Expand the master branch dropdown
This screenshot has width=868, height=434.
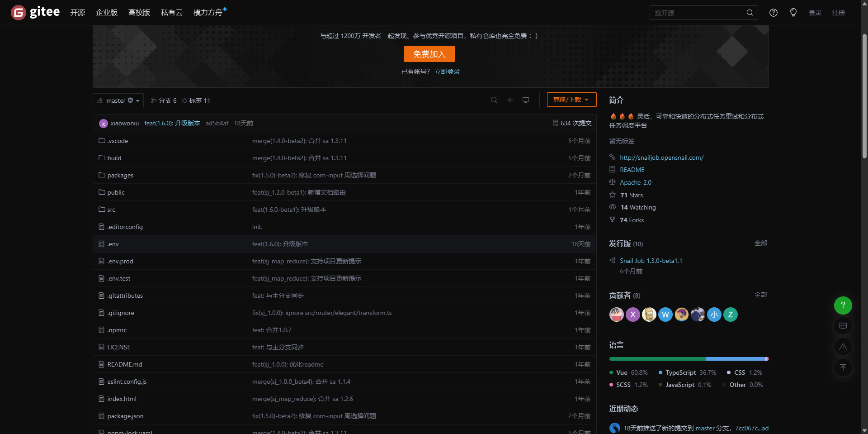pyautogui.click(x=118, y=100)
